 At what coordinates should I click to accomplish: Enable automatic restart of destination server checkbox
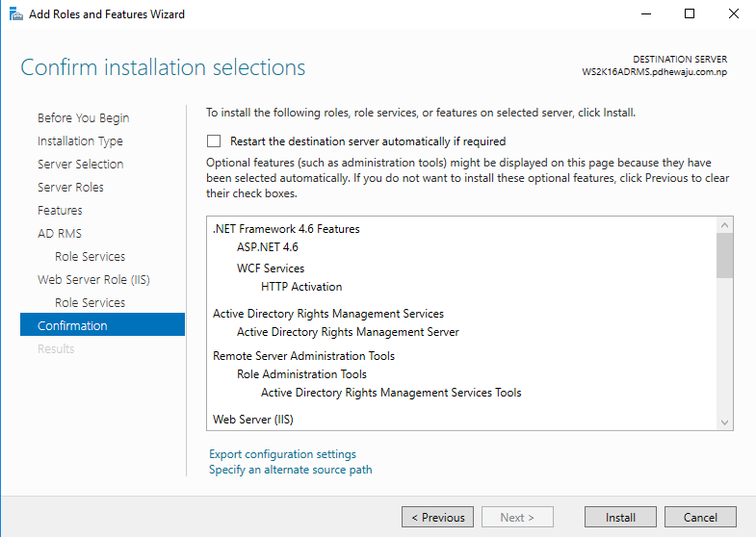coord(214,141)
